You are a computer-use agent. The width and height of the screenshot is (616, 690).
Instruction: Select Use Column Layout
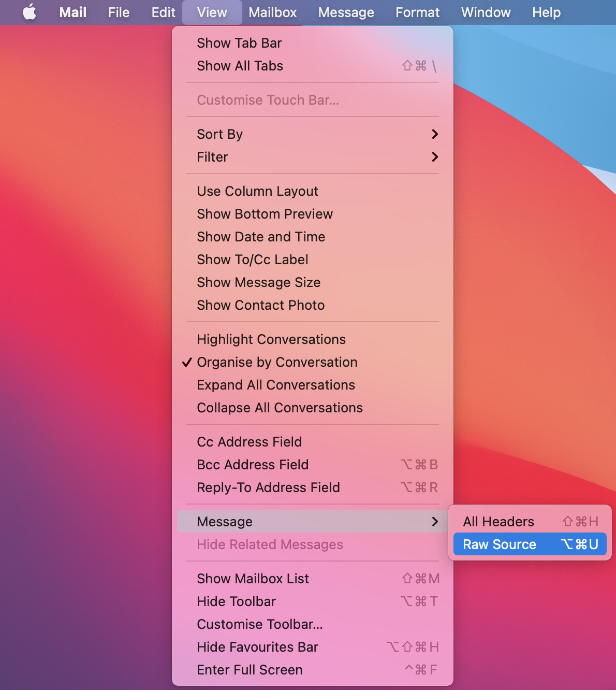pyautogui.click(x=313, y=191)
